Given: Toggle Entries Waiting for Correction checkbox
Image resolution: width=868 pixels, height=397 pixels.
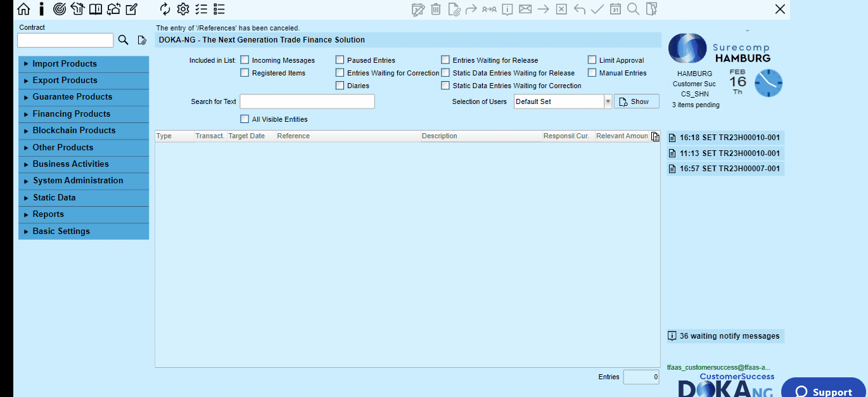Looking at the screenshot, I should point(340,73).
